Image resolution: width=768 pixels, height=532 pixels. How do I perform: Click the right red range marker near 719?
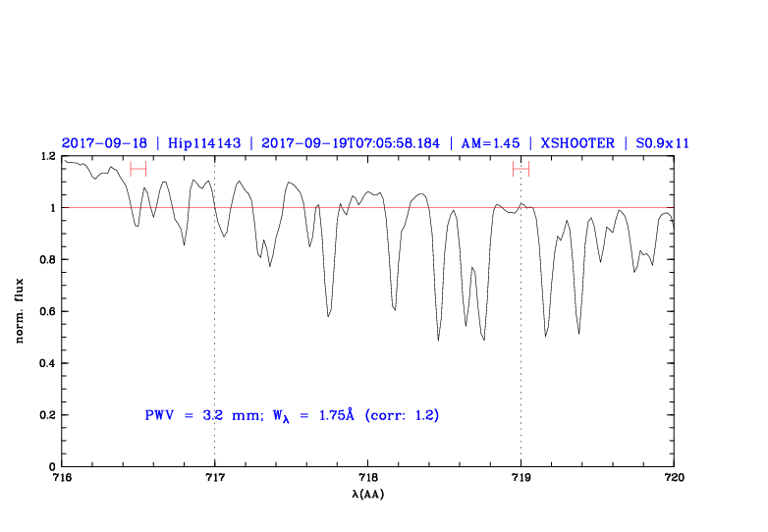tap(521, 169)
